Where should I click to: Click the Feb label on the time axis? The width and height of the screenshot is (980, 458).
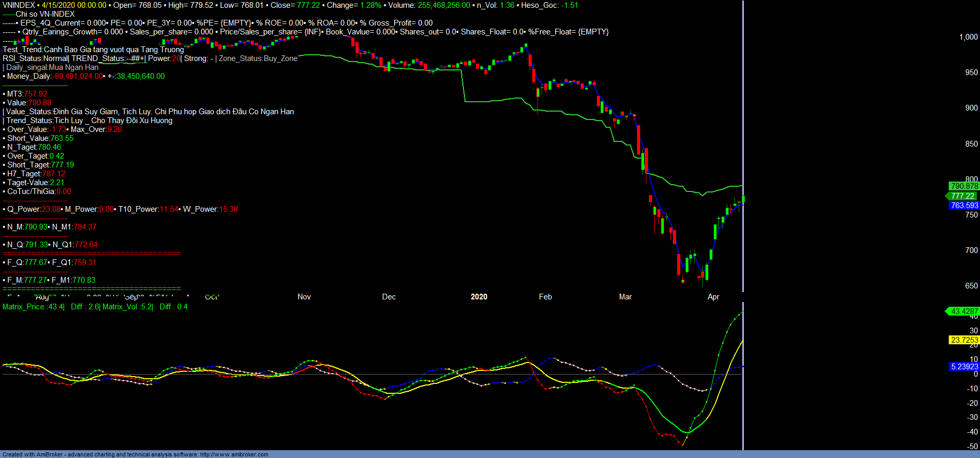pyautogui.click(x=545, y=297)
